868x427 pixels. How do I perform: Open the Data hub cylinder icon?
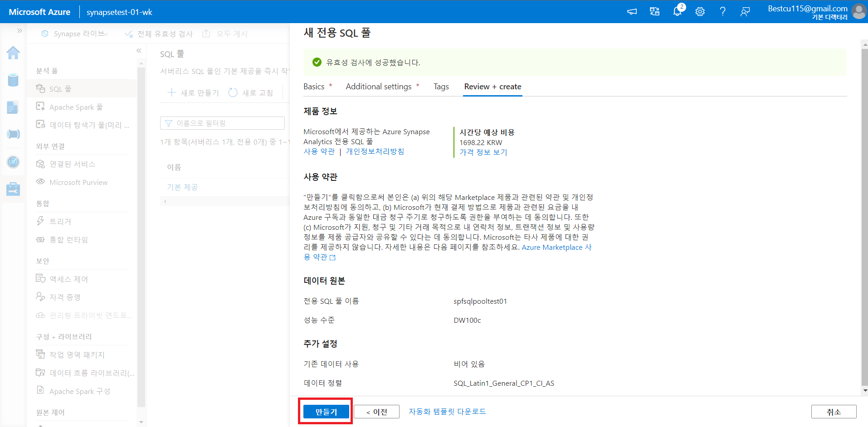point(13,80)
